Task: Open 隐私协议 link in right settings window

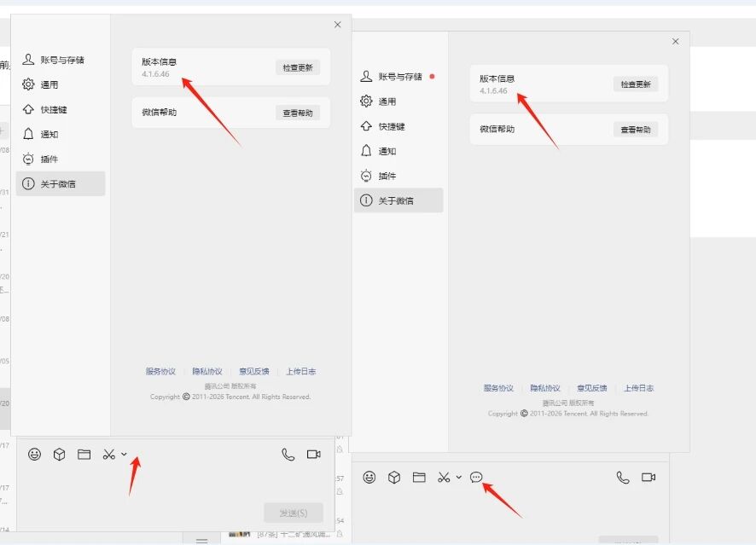Action: [545, 388]
